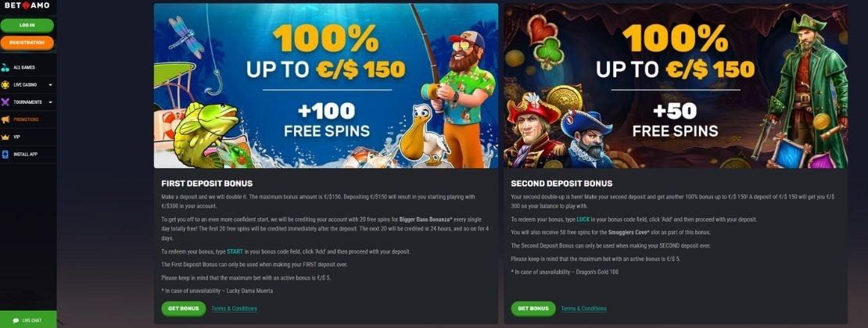Click the Promotions megaphone icon
The image size is (868, 328).
[x=5, y=119]
